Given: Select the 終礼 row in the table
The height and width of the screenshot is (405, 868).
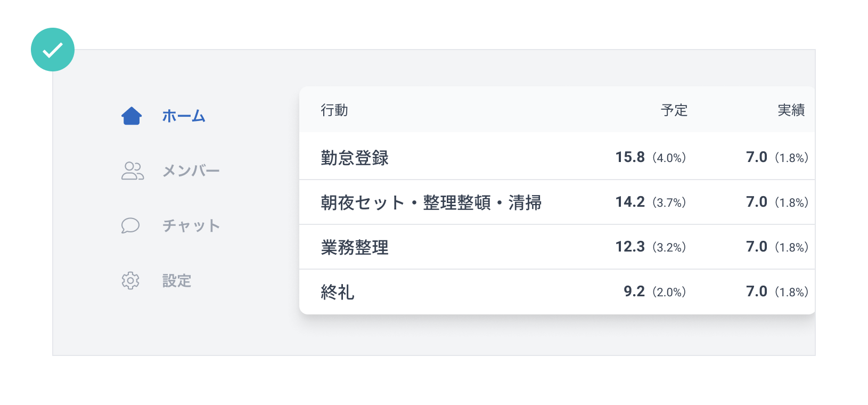Looking at the screenshot, I should coord(337,291).
